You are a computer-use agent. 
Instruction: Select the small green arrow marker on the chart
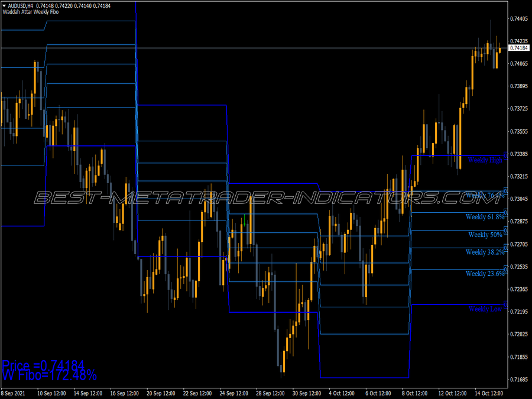click(x=244, y=220)
